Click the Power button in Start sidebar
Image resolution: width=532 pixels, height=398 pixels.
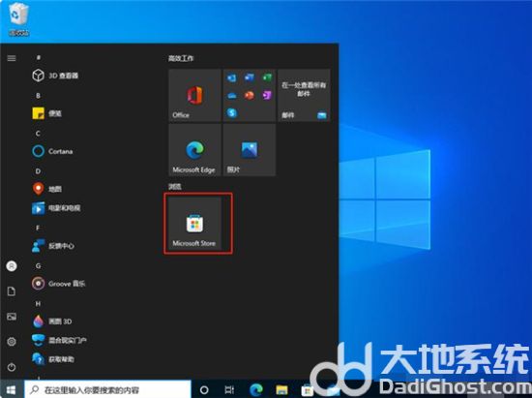coord(12,367)
